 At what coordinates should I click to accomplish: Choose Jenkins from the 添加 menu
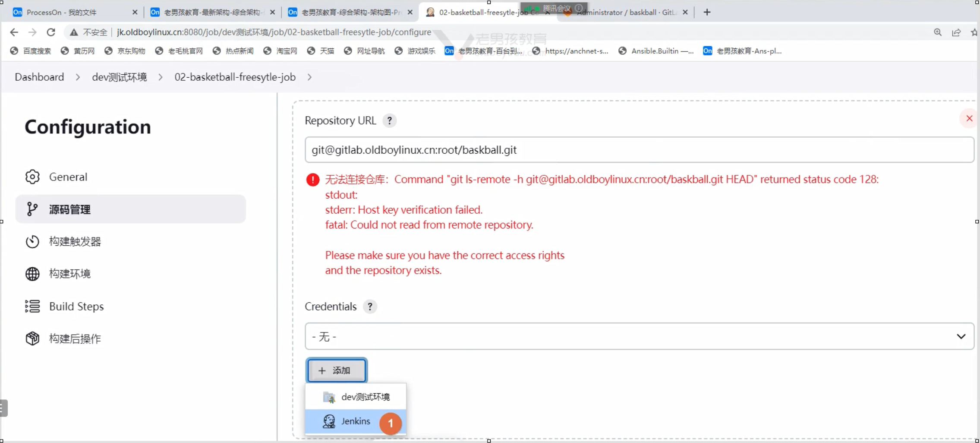(x=356, y=421)
